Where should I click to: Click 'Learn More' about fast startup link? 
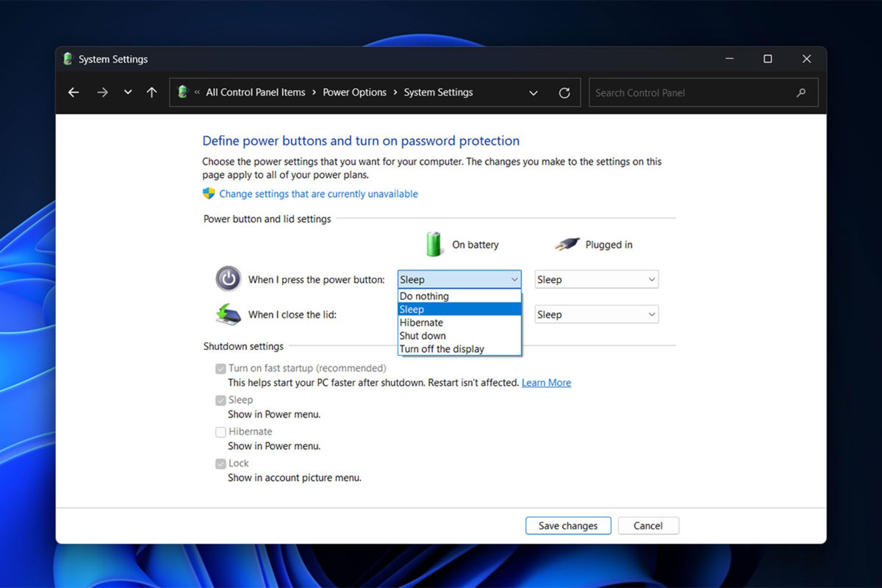pos(546,381)
